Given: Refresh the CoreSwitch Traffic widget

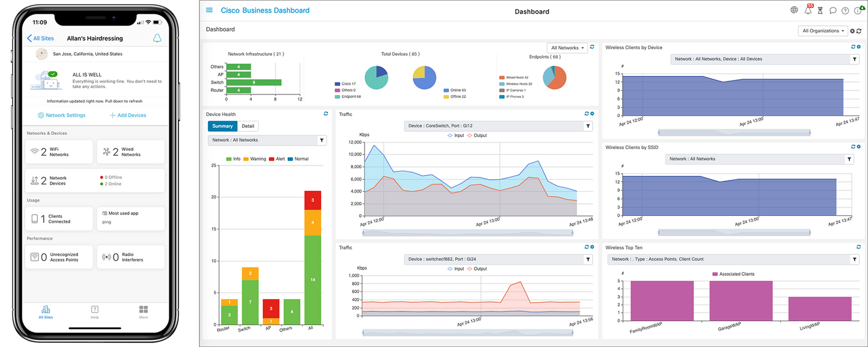Looking at the screenshot, I should point(586,114).
